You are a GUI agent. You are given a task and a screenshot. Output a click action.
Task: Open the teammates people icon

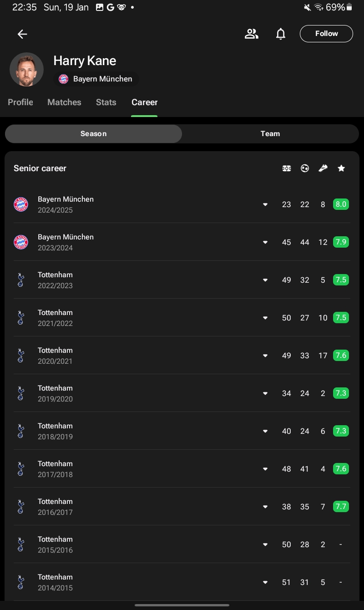coord(251,34)
